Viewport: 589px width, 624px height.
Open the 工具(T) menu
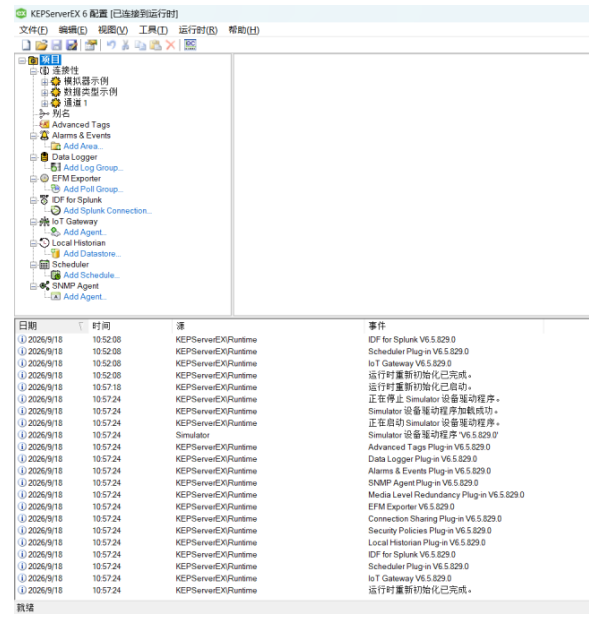tap(153, 30)
